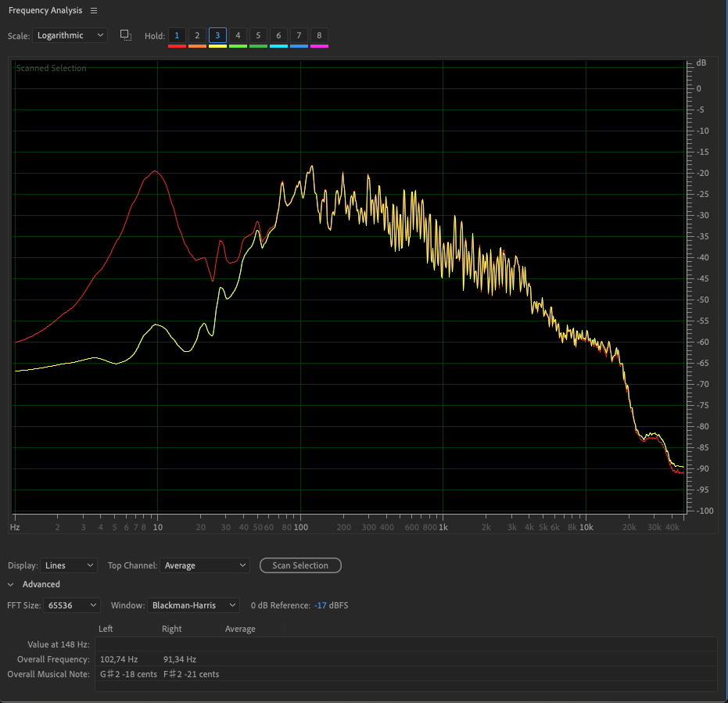
Task: Click the magenta swatch under Hold 8
Action: pos(319,46)
